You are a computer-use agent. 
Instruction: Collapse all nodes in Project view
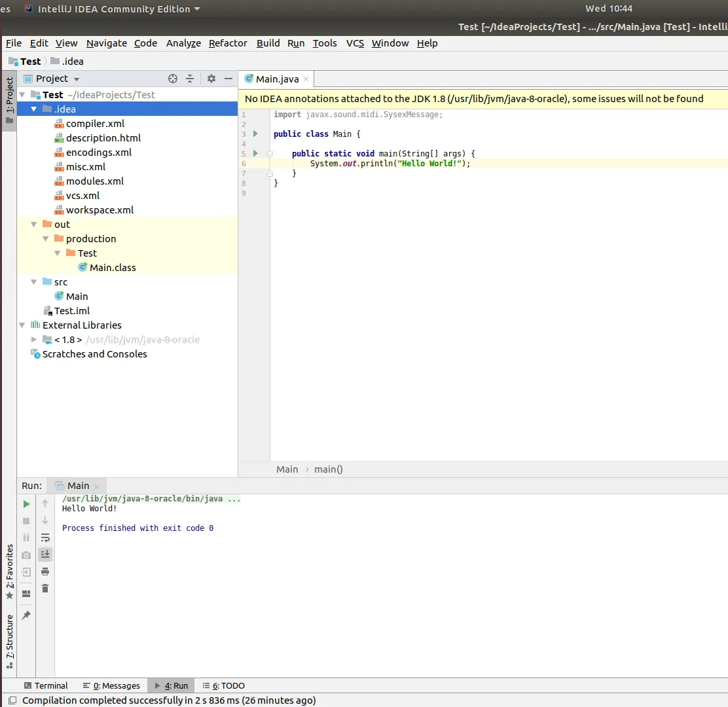[x=189, y=78]
